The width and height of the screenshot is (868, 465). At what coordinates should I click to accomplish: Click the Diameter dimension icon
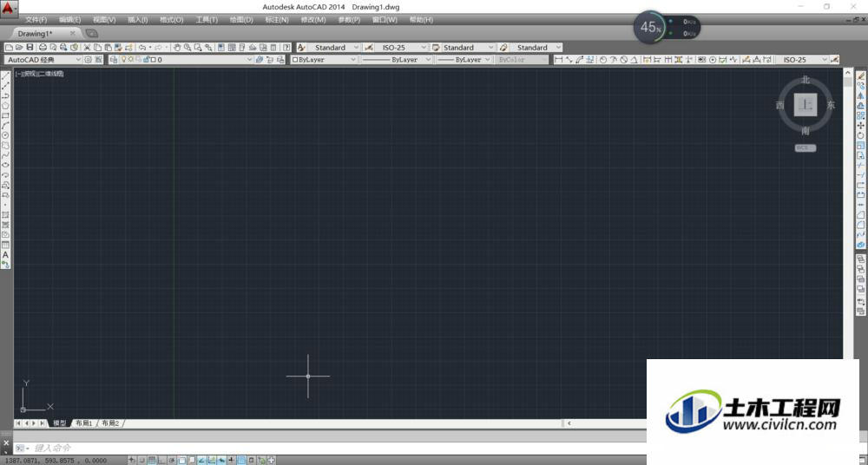[x=624, y=60]
